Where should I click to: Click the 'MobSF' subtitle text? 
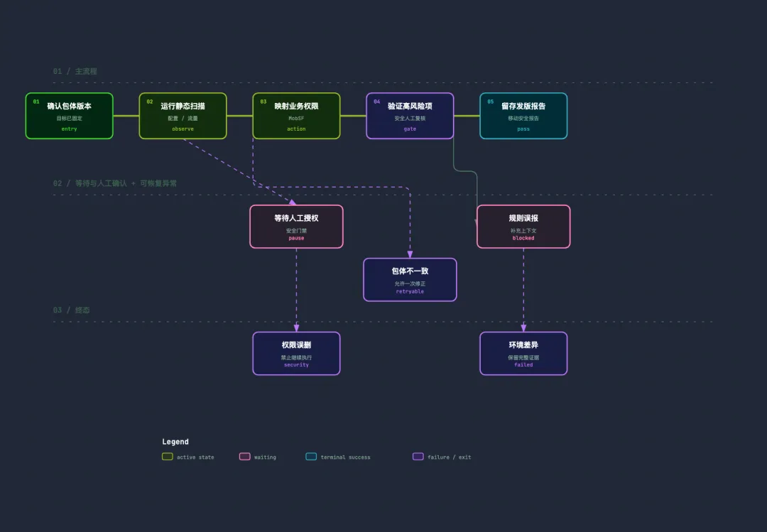296,119
